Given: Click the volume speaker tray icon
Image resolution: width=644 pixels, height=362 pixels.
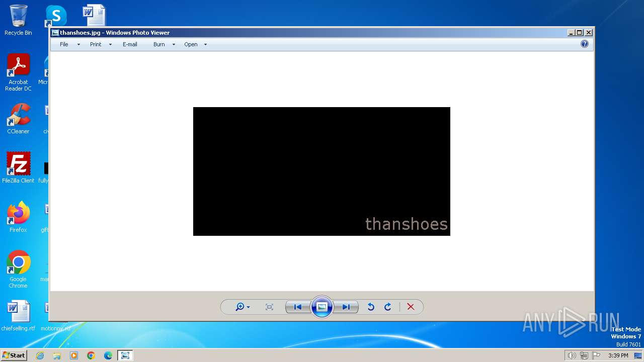Looking at the screenshot, I should click(572, 355).
